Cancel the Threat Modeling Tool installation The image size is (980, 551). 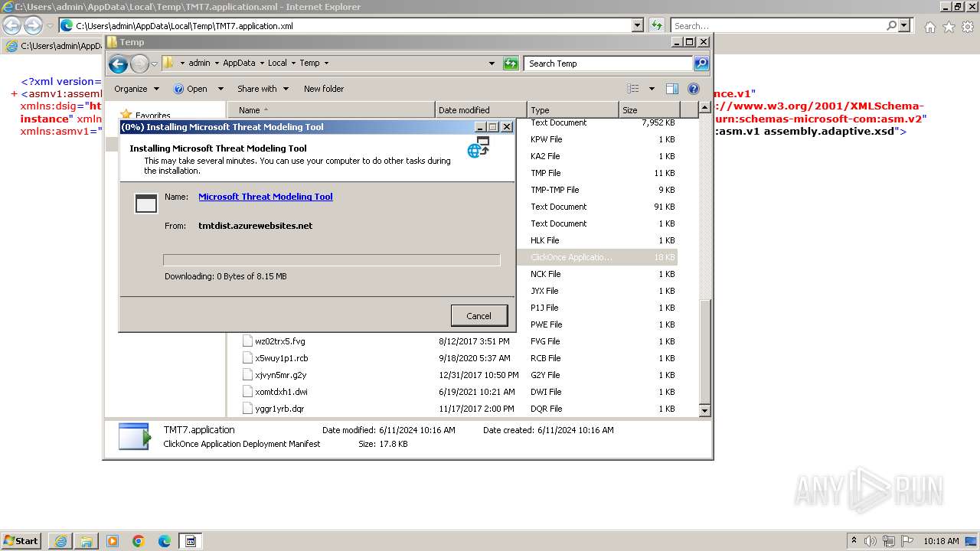pyautogui.click(x=479, y=315)
